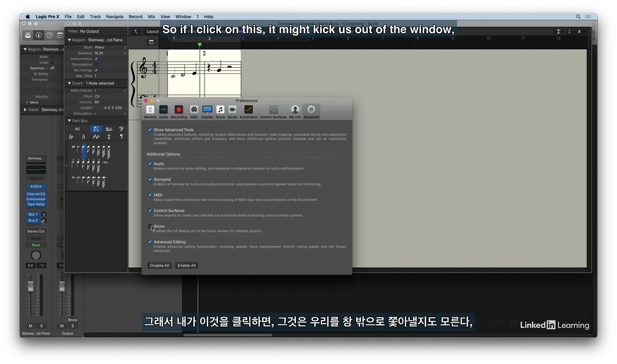This screenshot has height=364, width=617.
Task: Expand the Track Steinway section
Action: pos(25,110)
